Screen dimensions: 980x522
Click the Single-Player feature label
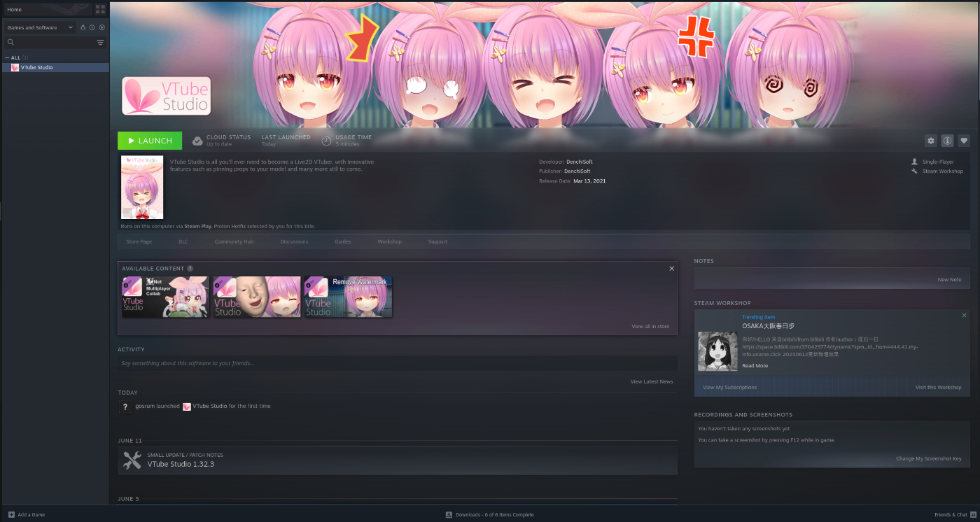coord(938,162)
